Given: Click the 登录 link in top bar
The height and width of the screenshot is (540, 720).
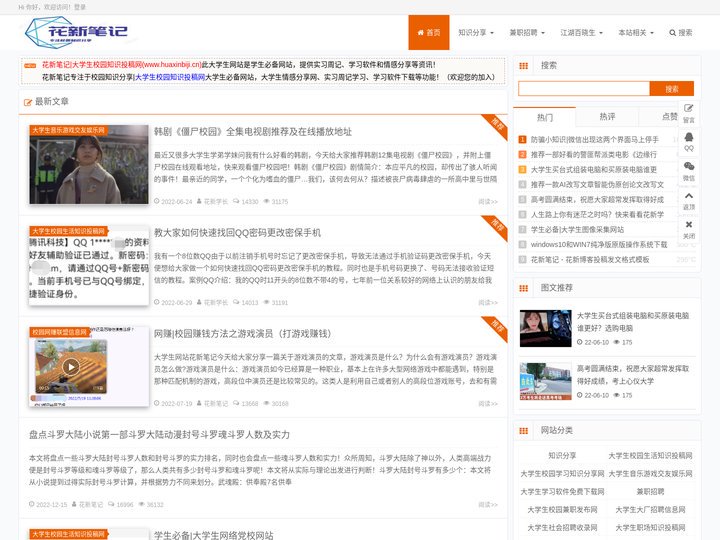Looking at the screenshot, I should (80, 7).
